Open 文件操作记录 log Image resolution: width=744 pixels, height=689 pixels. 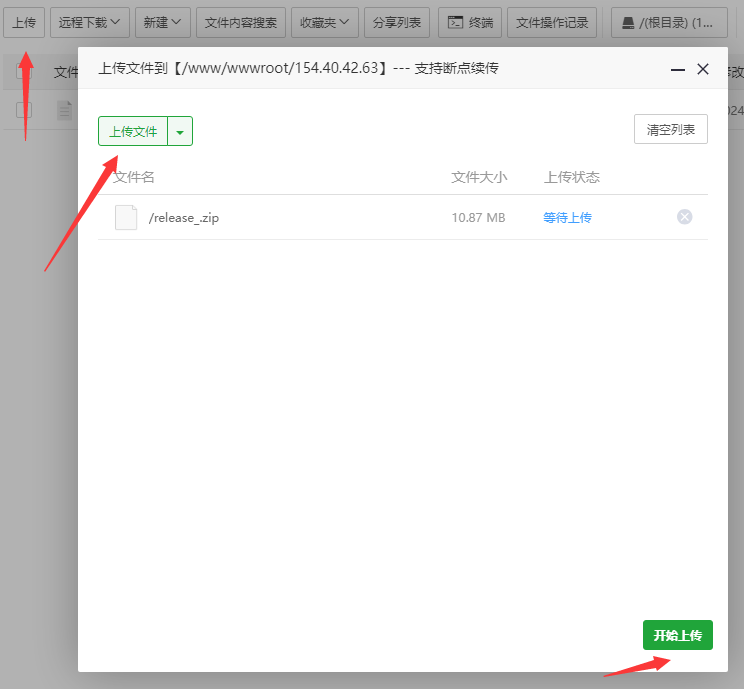coord(553,22)
